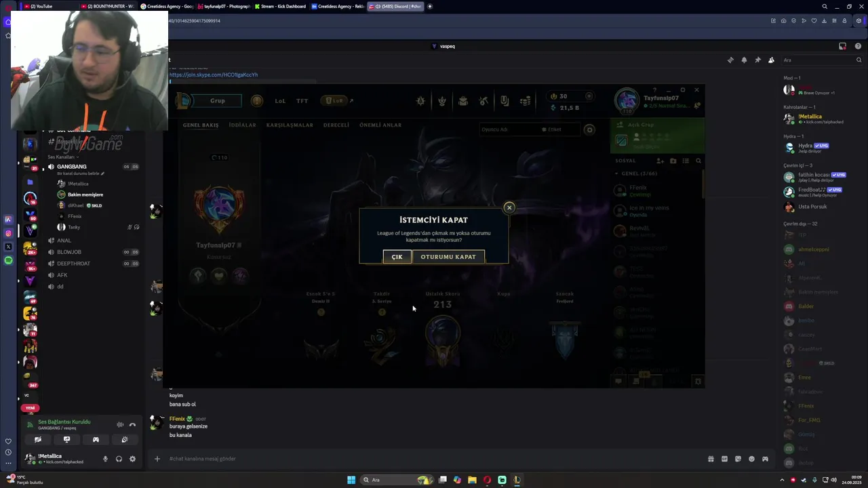The height and width of the screenshot is (488, 868).
Task: Switch to the ÖNEMLİ ANLAR profile tab
Action: tap(380, 125)
